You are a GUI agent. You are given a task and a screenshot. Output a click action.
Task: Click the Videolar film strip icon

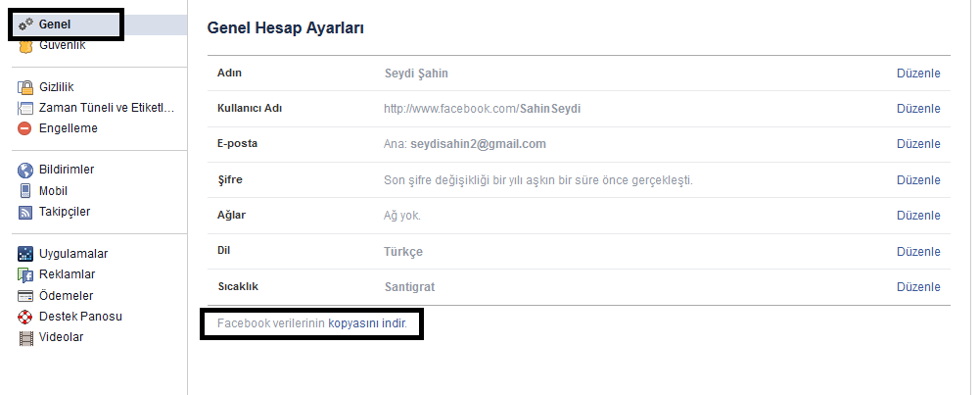[25, 338]
